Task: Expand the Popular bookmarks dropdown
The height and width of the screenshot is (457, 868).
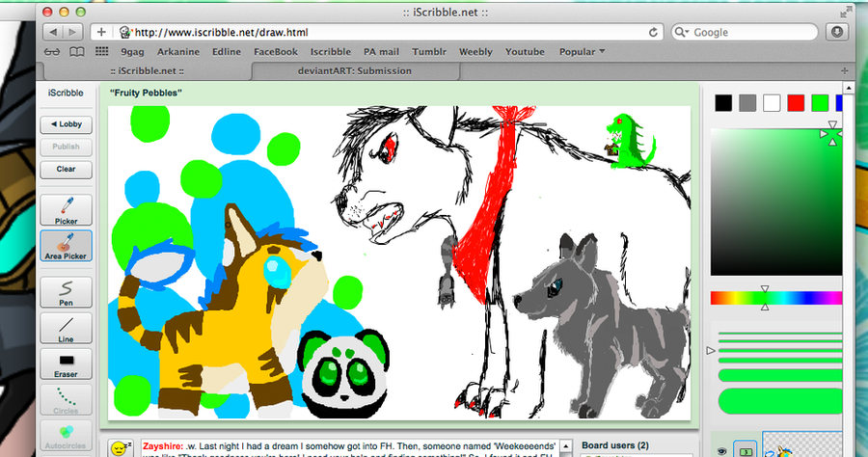Action: [x=582, y=52]
